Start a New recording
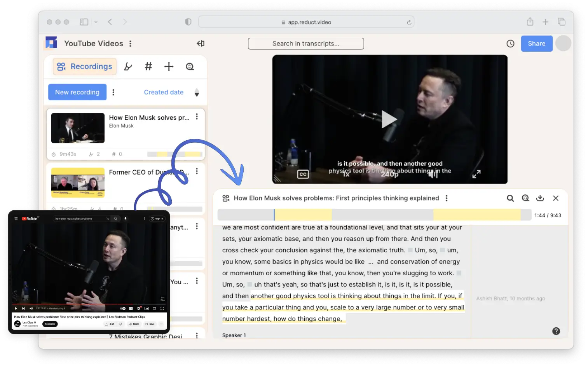 (x=77, y=92)
